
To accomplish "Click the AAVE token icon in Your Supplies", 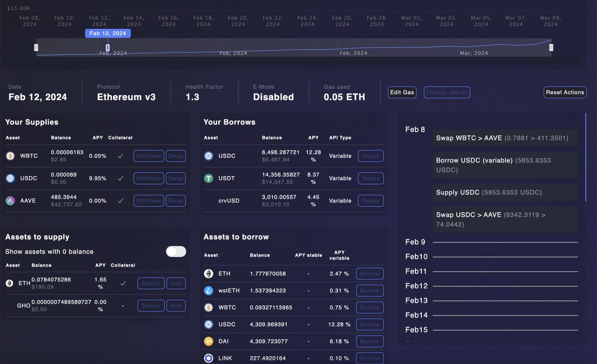I will [9, 201].
